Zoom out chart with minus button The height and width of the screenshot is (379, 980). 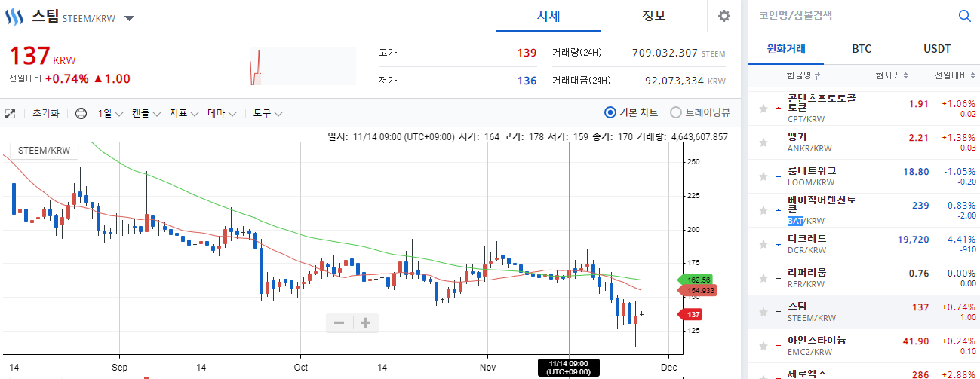click(x=339, y=322)
